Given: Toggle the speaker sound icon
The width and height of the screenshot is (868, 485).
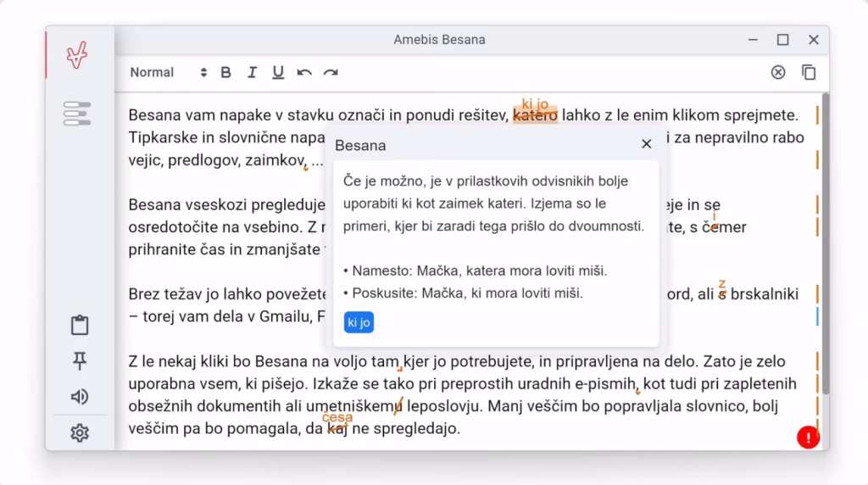Looking at the screenshot, I should pos(80,397).
